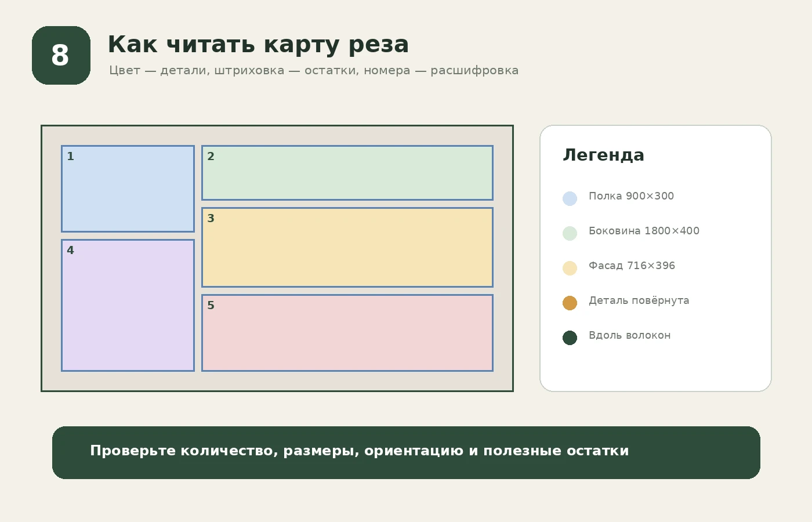Select yellow part 3 on the cutting map
812x522 pixels.
point(347,247)
